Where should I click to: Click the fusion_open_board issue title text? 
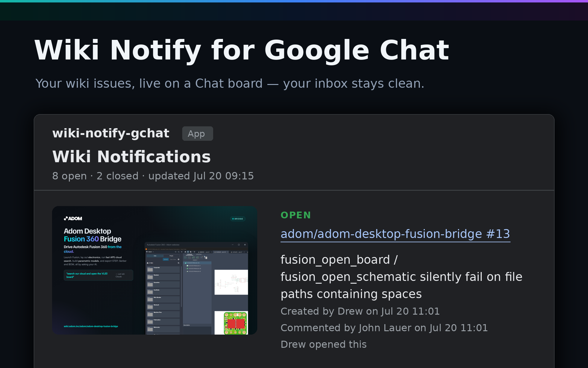(401, 277)
